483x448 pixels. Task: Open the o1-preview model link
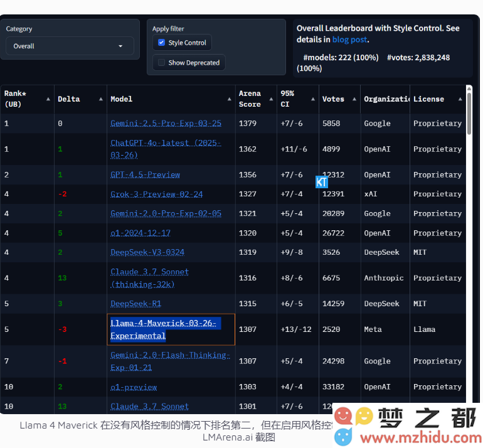[134, 387]
